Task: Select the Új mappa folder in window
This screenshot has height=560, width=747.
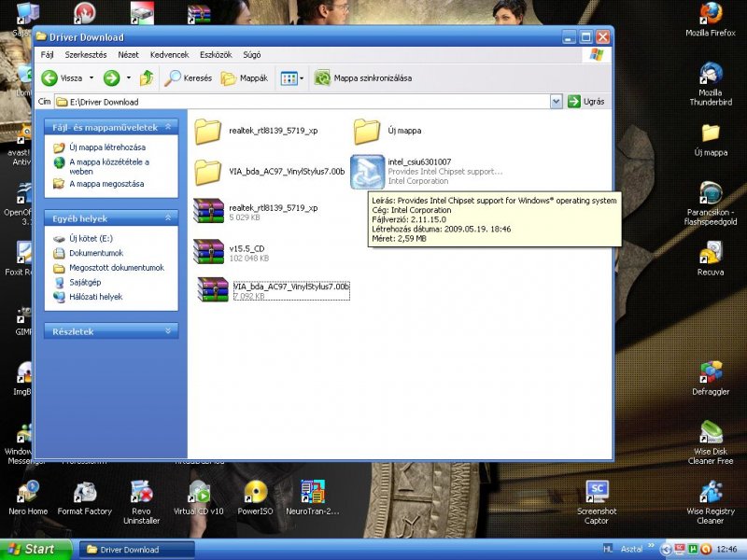Action: (x=367, y=131)
